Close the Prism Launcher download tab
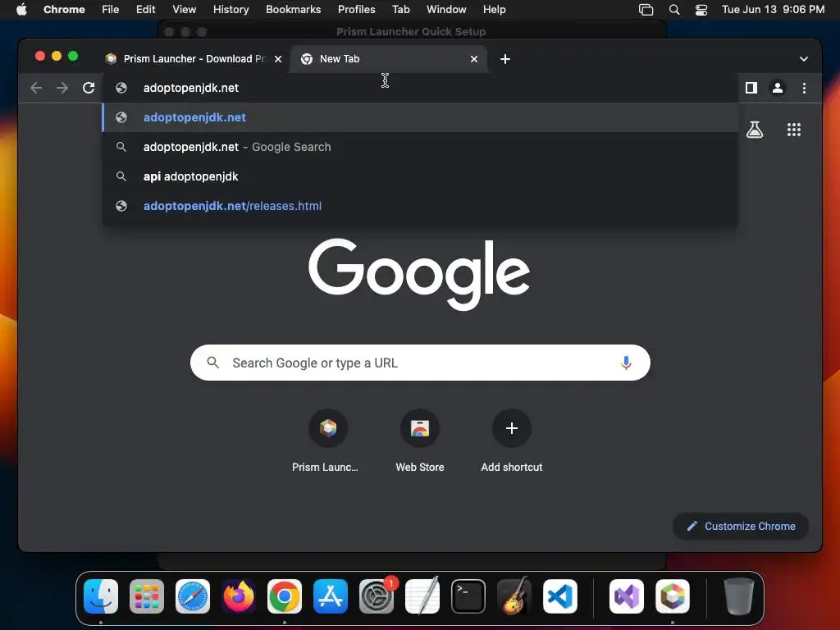 pos(278,59)
